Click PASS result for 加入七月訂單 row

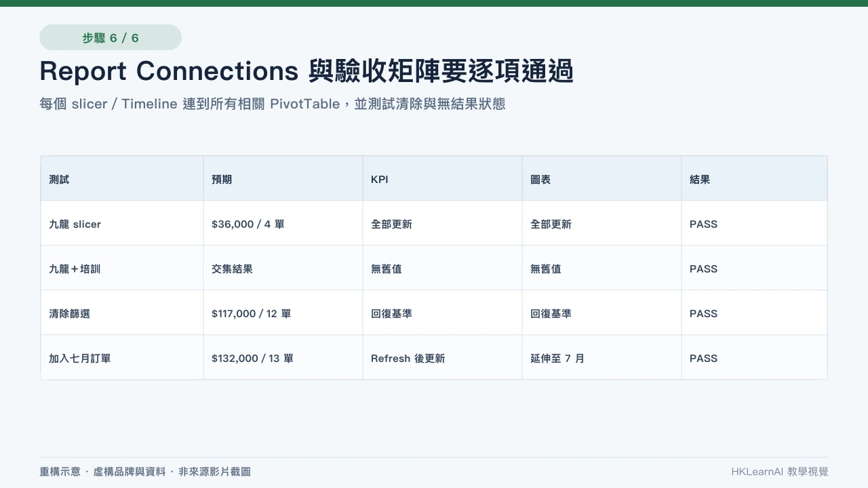pyautogui.click(x=754, y=358)
